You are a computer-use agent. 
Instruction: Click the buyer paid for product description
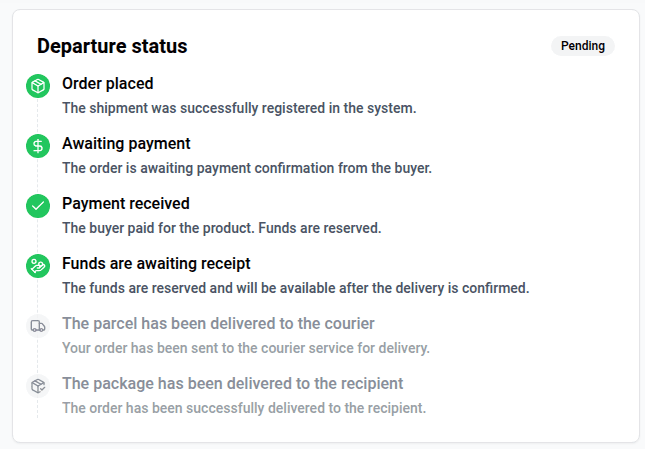(222, 228)
